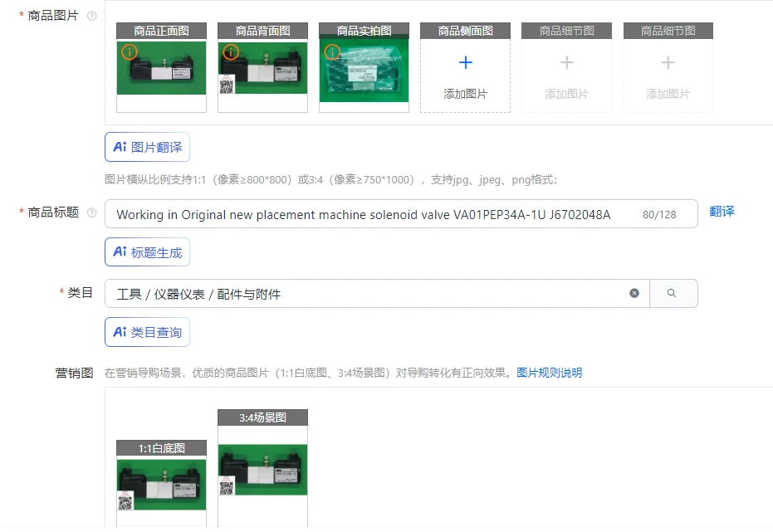Click the help icon beside 商品标题
Screen dimensions: 773x532
click(x=91, y=212)
